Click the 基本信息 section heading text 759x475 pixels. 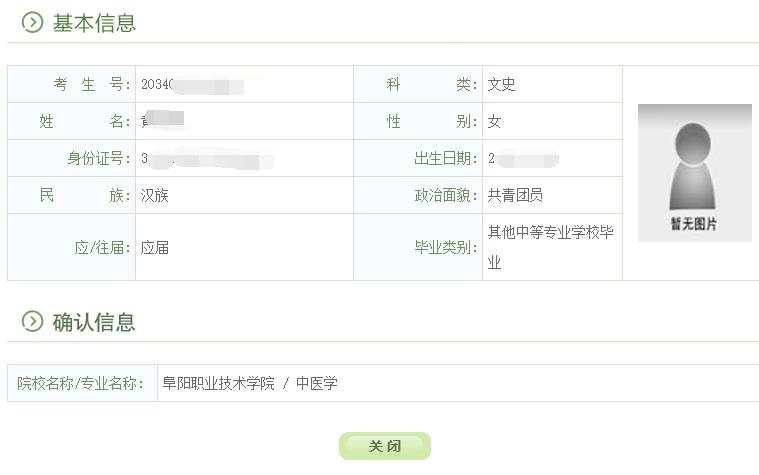tap(94, 23)
